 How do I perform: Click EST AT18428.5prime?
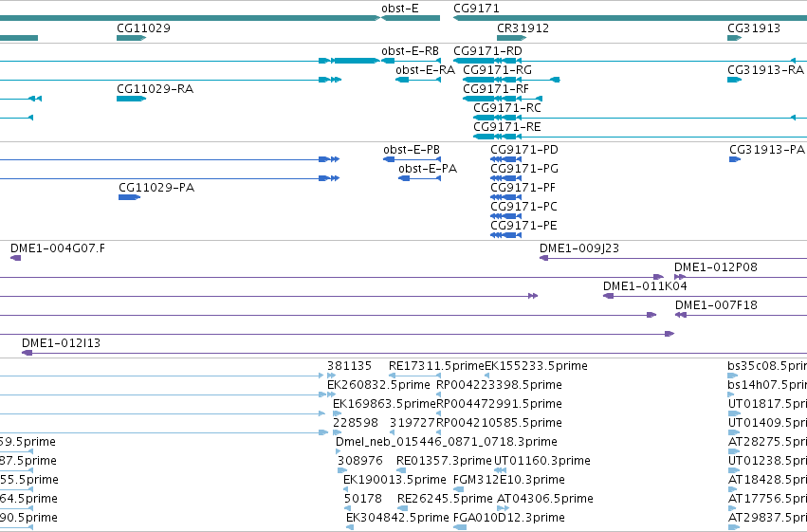click(x=733, y=490)
